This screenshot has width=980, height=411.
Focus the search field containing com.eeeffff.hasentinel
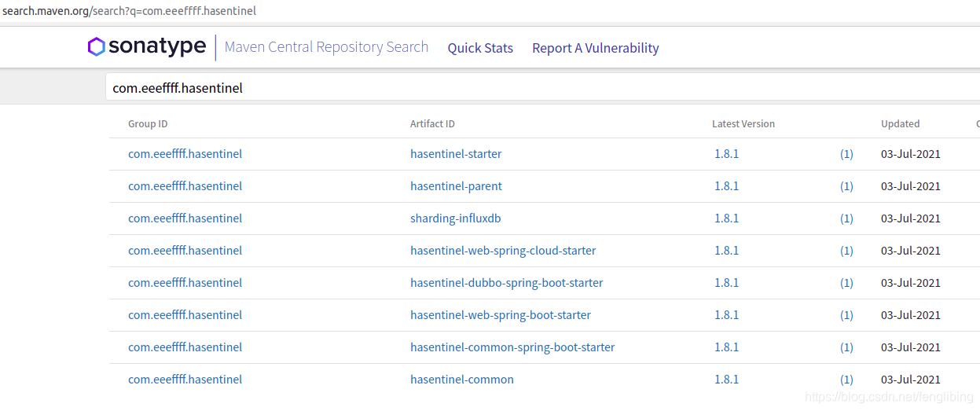pyautogui.click(x=542, y=88)
